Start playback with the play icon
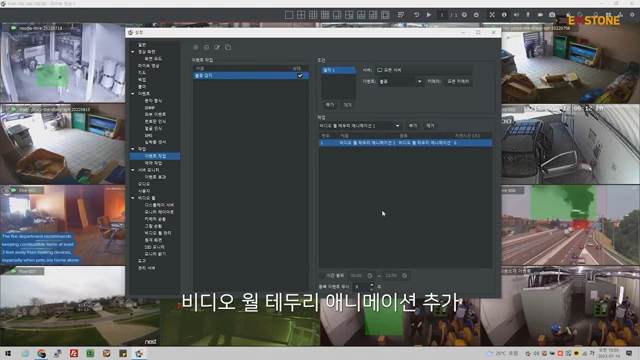 [429, 15]
